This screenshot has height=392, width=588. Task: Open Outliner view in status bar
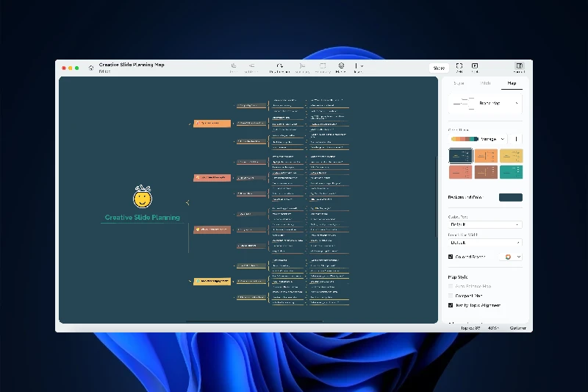(x=519, y=327)
